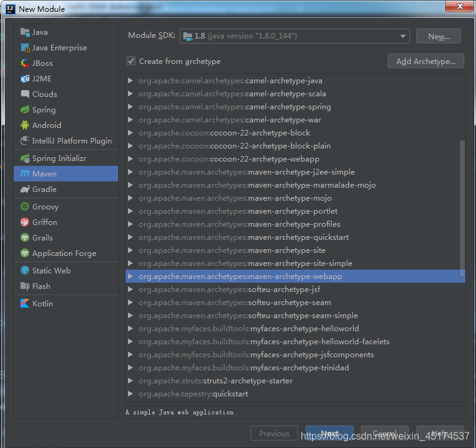Expand cocoon-22-archetype-block arrow
Viewport: 476px width, 448px height.
pyautogui.click(x=130, y=132)
